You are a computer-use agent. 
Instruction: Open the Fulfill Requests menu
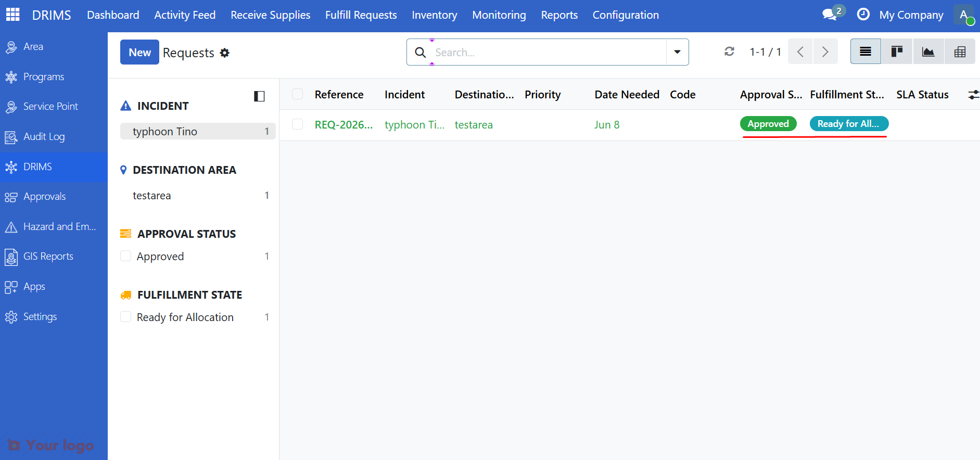tap(361, 15)
